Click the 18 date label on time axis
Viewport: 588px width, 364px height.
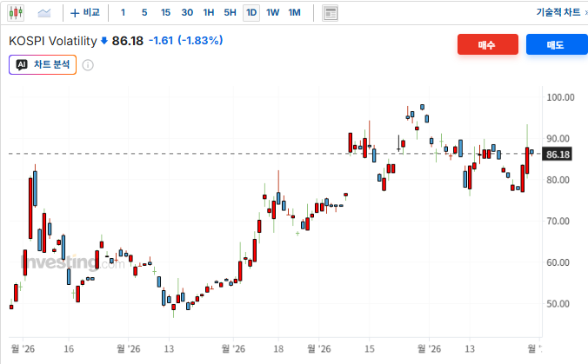pyautogui.click(x=278, y=349)
